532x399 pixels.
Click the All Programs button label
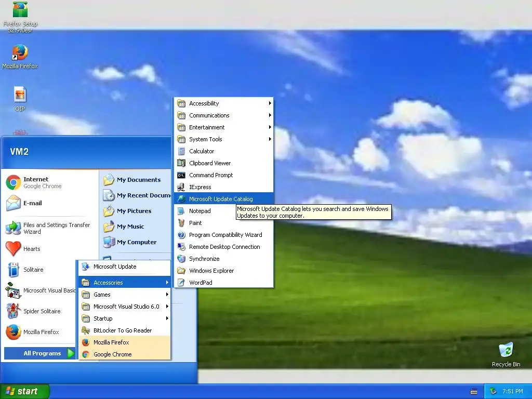(x=42, y=353)
